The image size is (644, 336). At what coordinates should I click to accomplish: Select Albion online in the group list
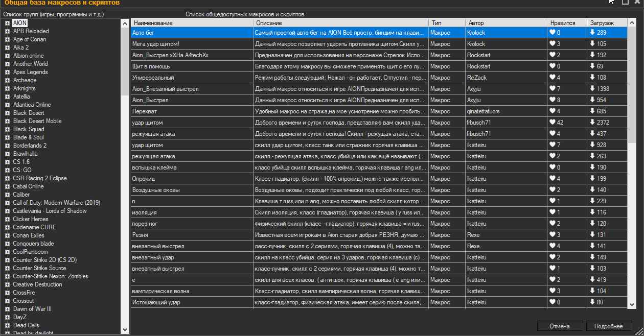coord(28,56)
